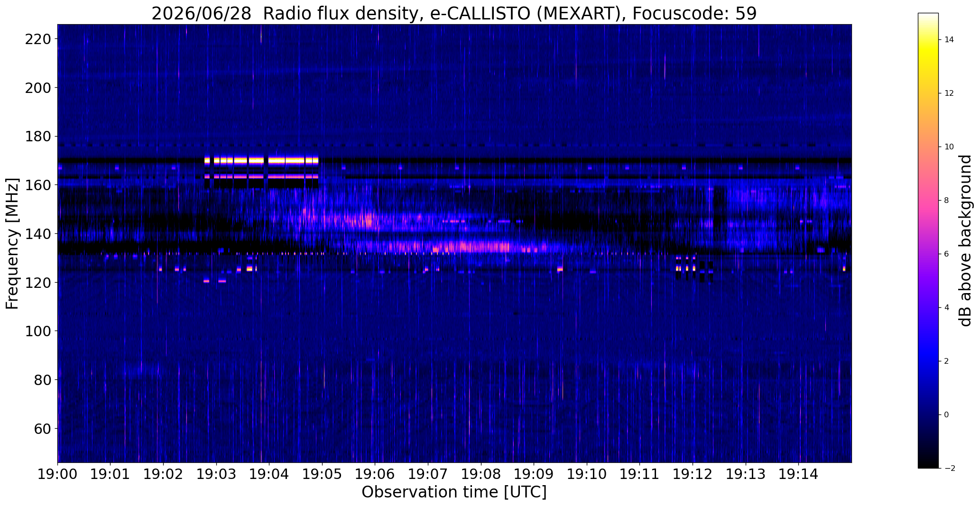Click the dB above background colorbar label
This screenshot has height=506, width=980.
(966, 240)
